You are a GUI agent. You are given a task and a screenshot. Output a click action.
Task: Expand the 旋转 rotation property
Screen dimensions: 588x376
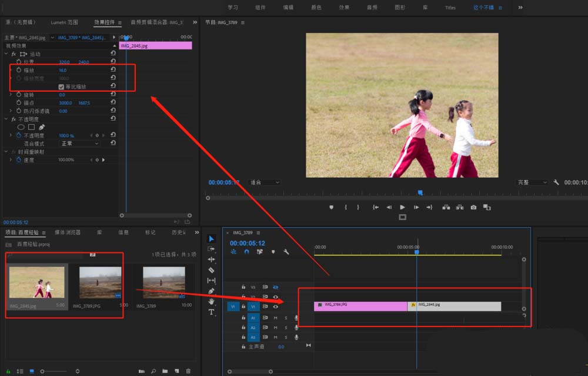(11, 95)
